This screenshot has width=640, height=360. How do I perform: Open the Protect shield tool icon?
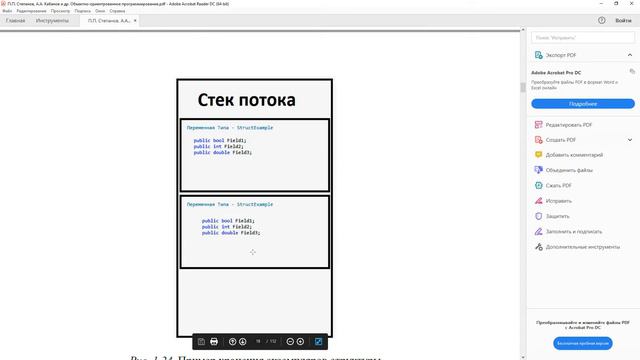click(x=538, y=216)
